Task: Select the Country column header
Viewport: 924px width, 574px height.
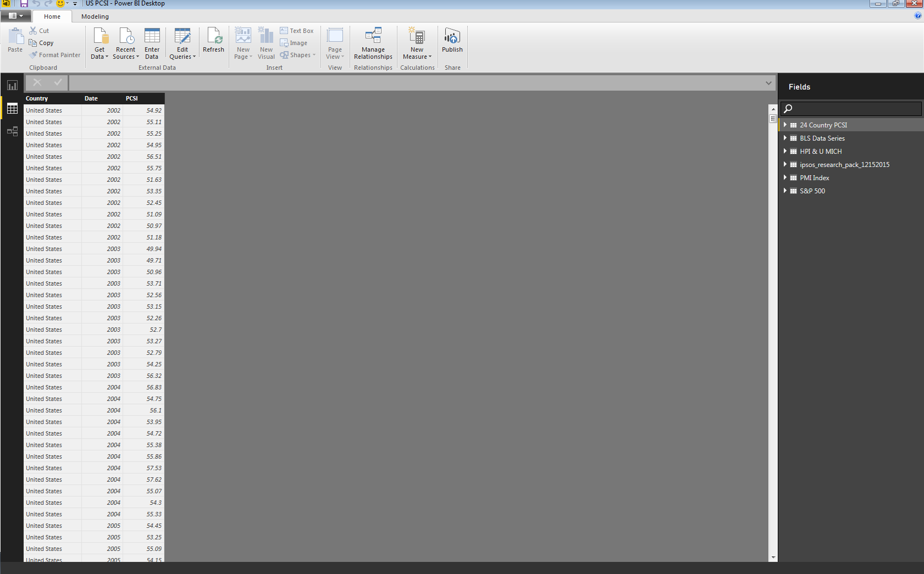Action: point(52,98)
